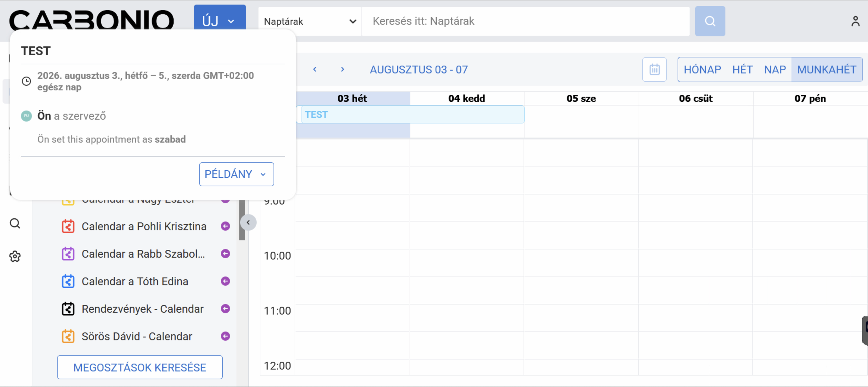Click the search magnifier button
Viewport: 868px width, 387px height.
click(x=710, y=21)
